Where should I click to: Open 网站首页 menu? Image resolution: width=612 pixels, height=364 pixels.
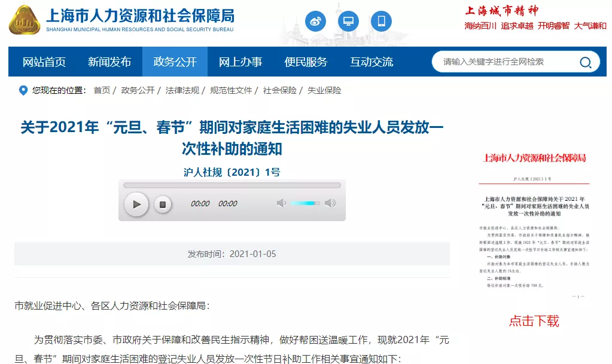point(44,62)
